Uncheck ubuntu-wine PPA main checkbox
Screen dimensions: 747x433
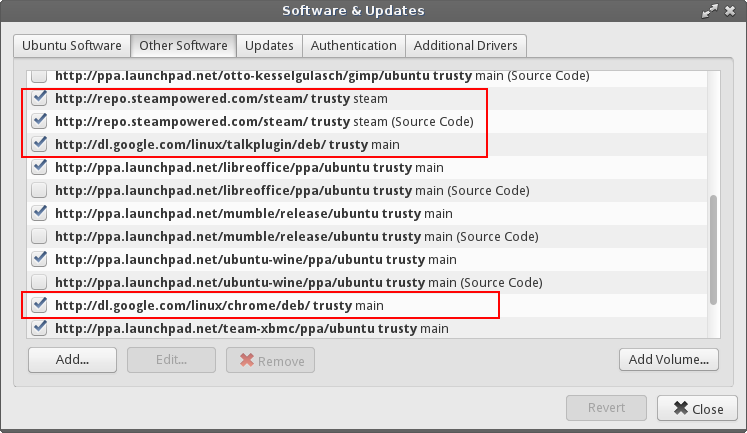coord(39,260)
